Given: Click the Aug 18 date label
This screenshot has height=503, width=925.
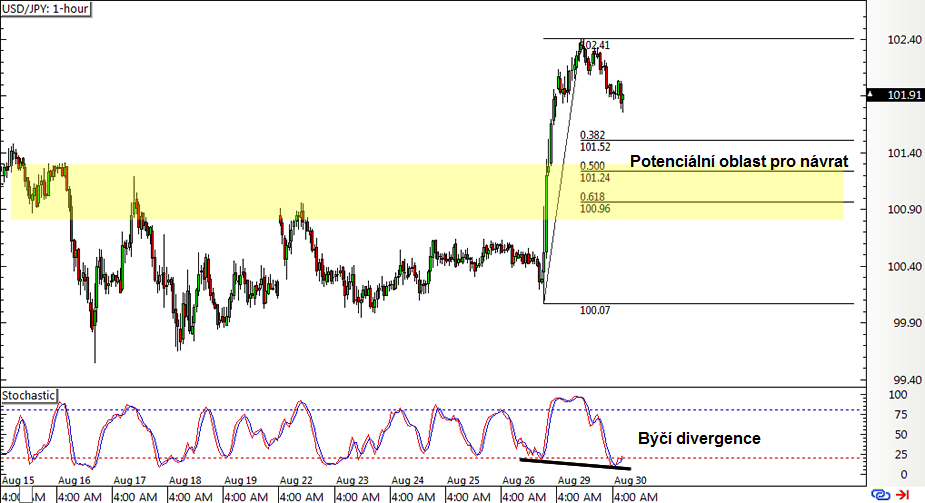Looking at the screenshot, I should tap(185, 481).
